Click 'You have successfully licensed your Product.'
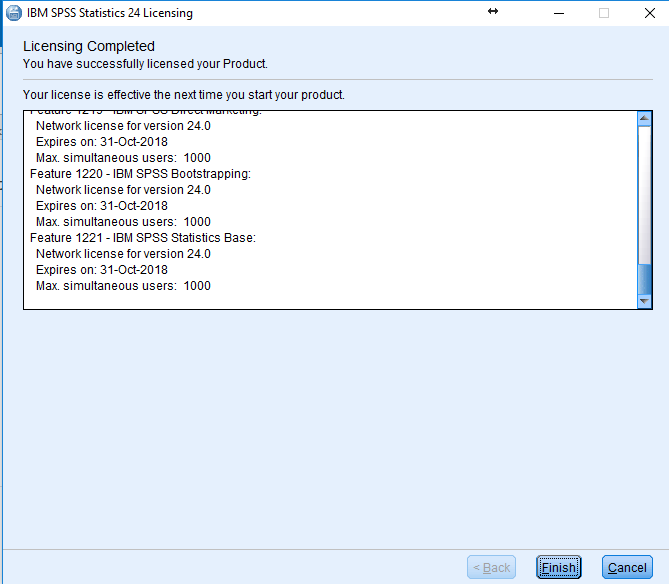Screen dimensions: 669x584 point(145,64)
